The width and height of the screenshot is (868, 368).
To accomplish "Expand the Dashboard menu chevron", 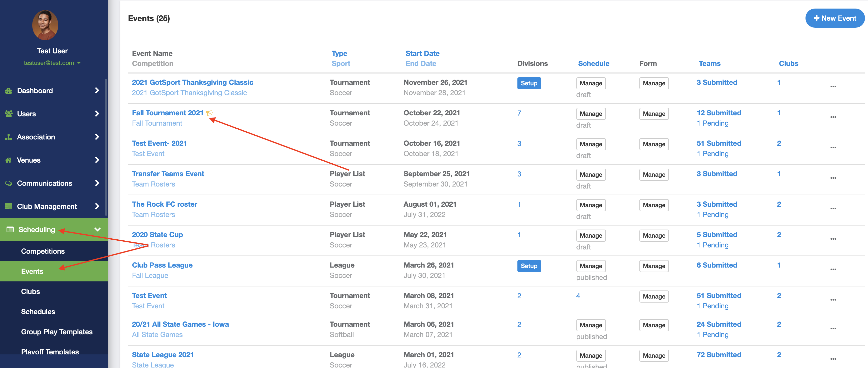I will [97, 90].
